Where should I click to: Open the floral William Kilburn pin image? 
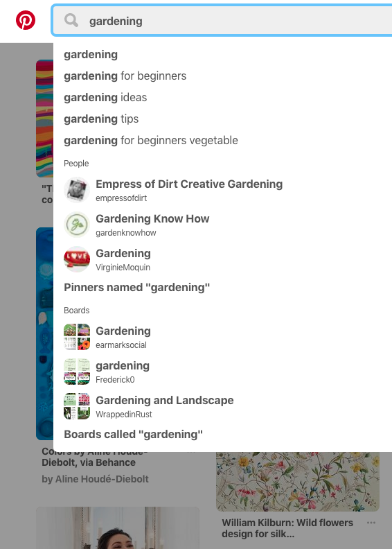point(298,482)
